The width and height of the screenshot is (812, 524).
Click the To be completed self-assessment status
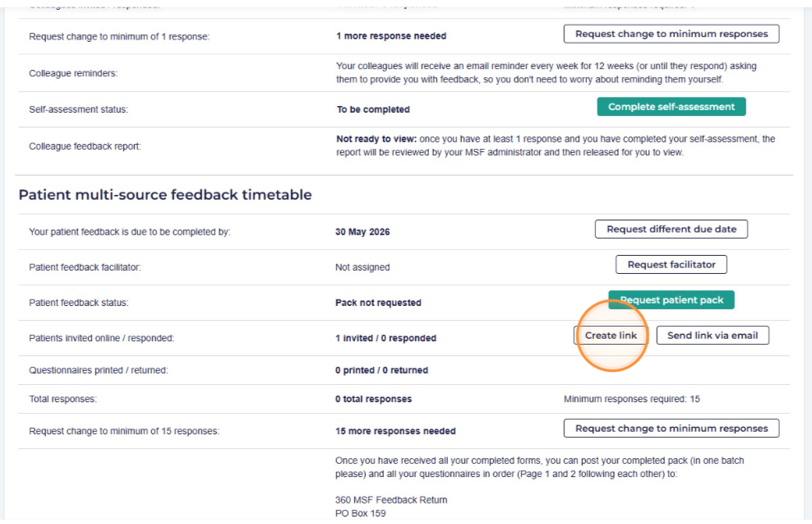point(373,109)
